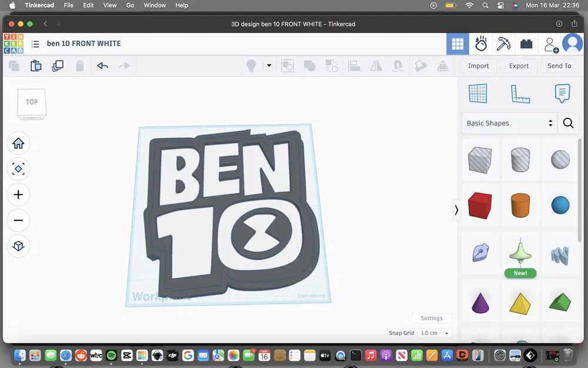The width and height of the screenshot is (588, 368).
Task: Click the Export button
Action: tap(518, 66)
